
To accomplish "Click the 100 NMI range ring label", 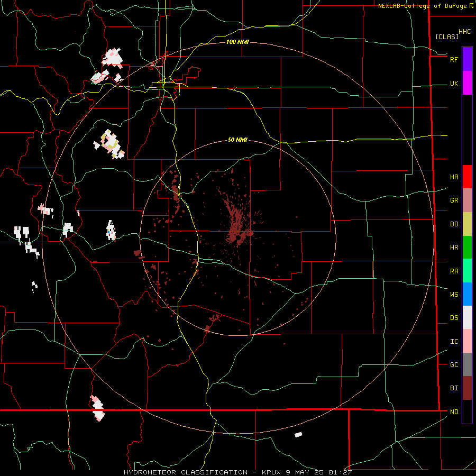I will 237,42.
